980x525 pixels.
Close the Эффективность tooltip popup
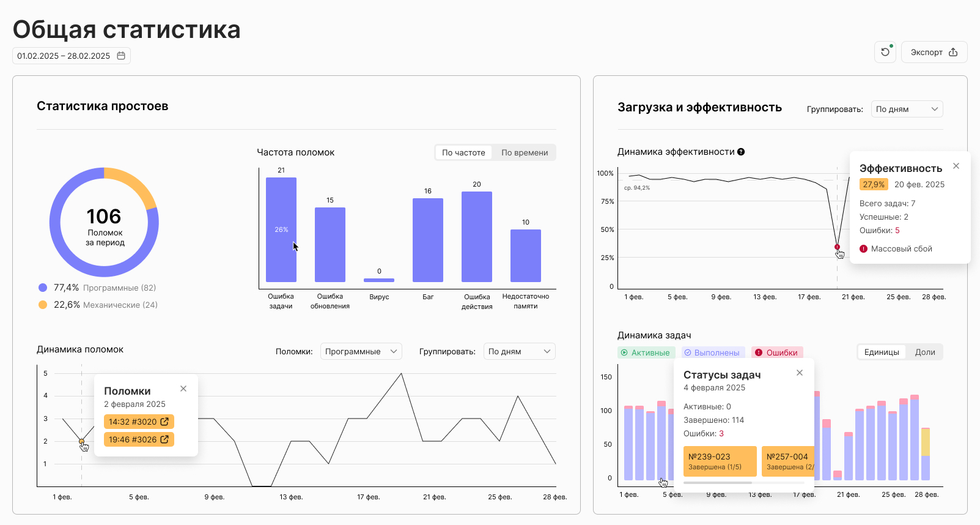[956, 166]
